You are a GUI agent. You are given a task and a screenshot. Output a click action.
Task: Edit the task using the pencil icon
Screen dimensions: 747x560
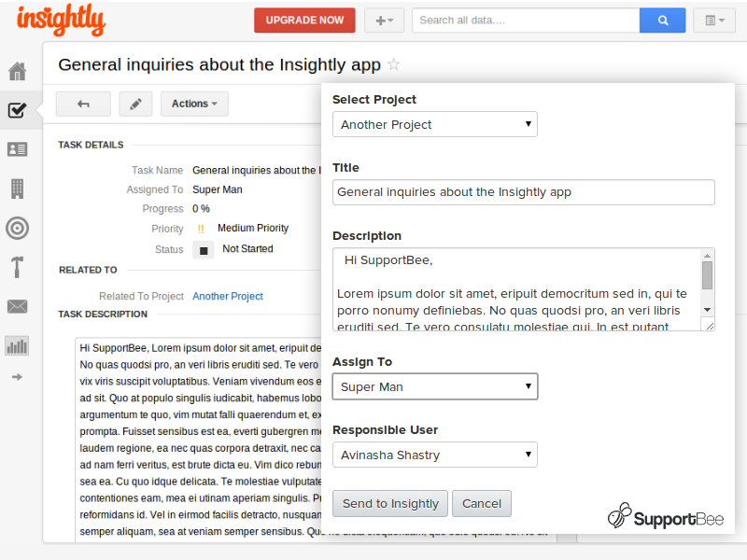click(135, 104)
